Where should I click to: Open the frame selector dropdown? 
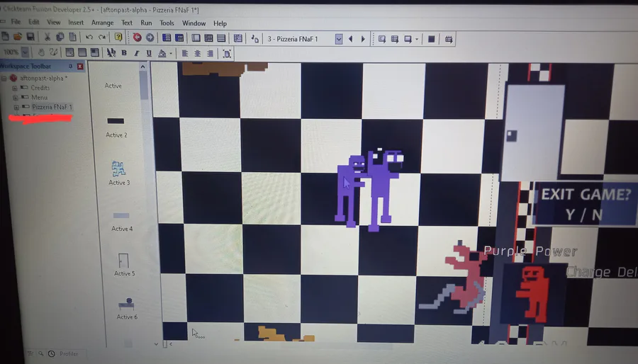tap(339, 39)
